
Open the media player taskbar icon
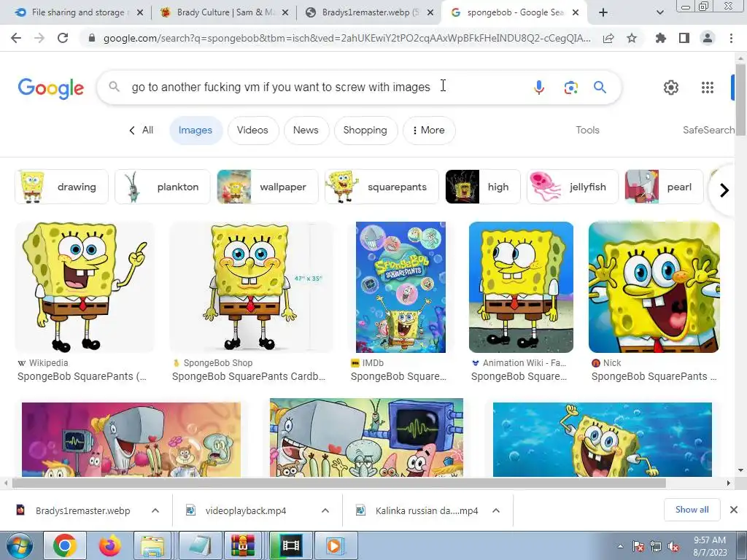tap(334, 545)
